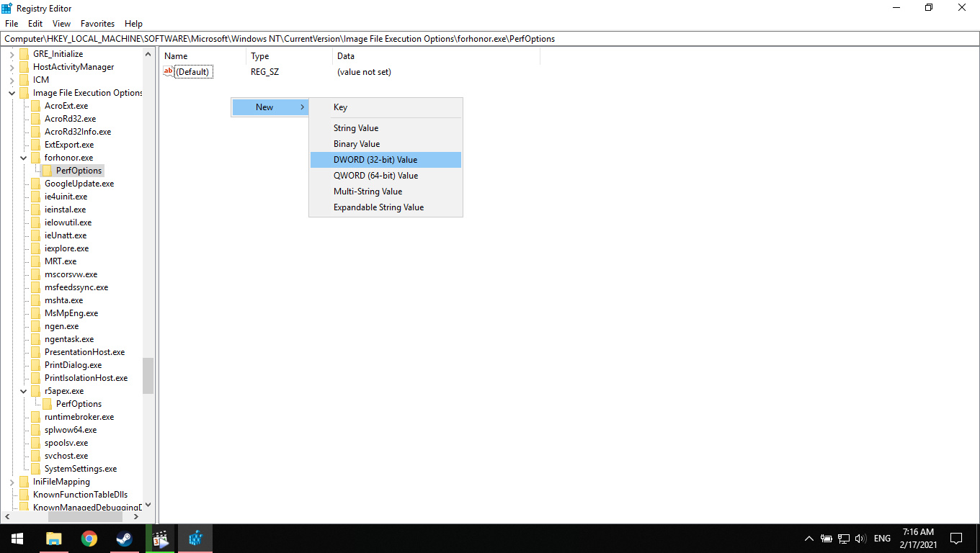980x553 pixels.
Task: Collapse the r5apex.exe tree node
Action: (24, 391)
